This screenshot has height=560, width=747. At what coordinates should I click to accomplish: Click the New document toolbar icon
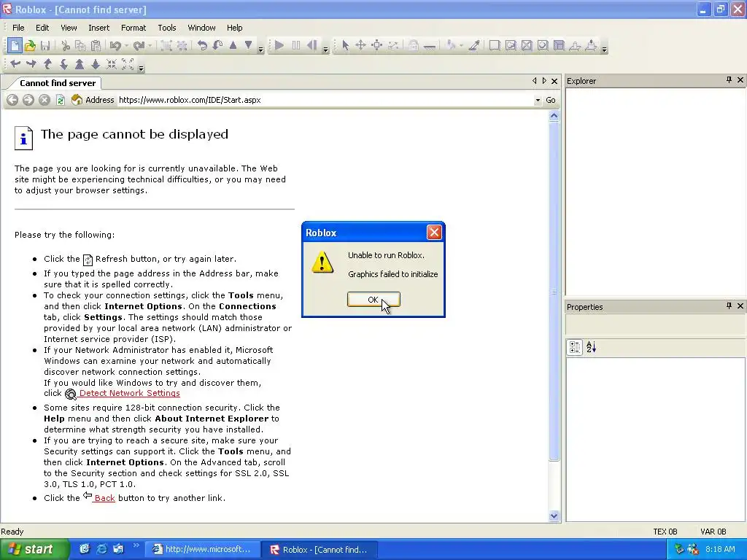15,46
